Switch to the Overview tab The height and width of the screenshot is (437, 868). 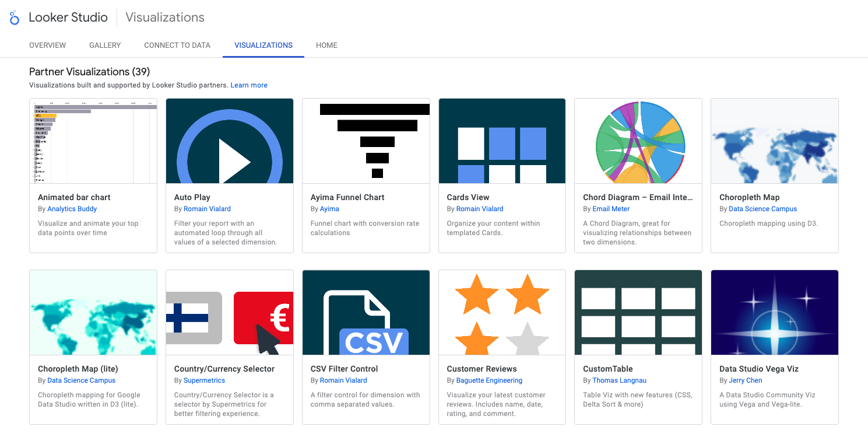(47, 45)
